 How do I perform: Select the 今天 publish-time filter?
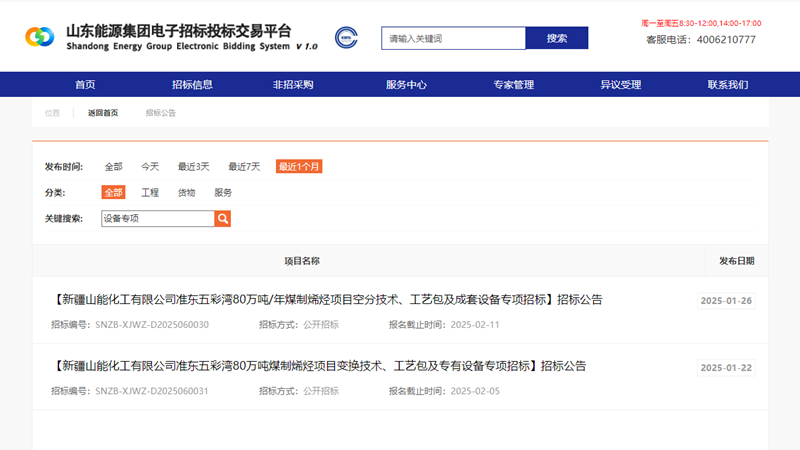click(150, 166)
